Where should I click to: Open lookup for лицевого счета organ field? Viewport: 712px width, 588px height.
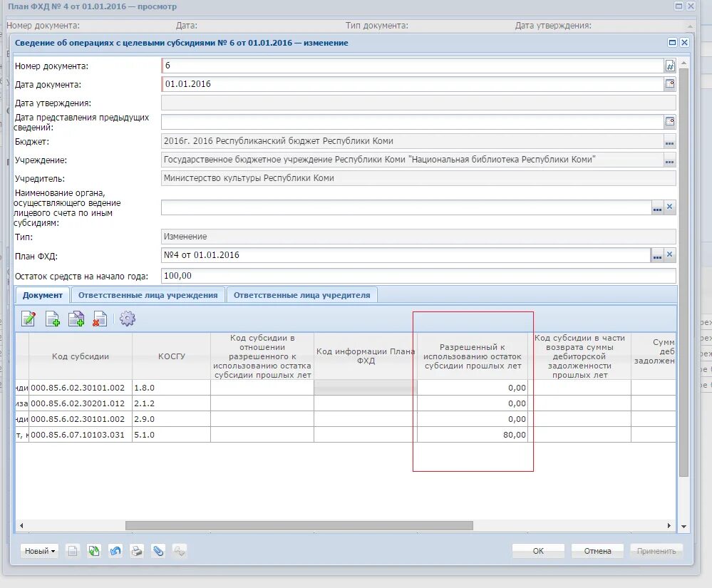(657, 208)
